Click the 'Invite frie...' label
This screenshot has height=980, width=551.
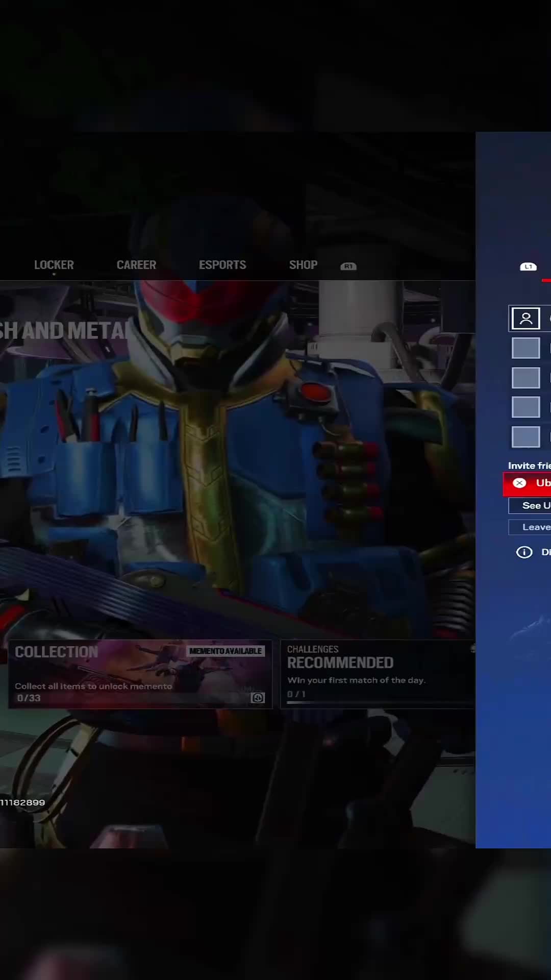pyautogui.click(x=529, y=465)
